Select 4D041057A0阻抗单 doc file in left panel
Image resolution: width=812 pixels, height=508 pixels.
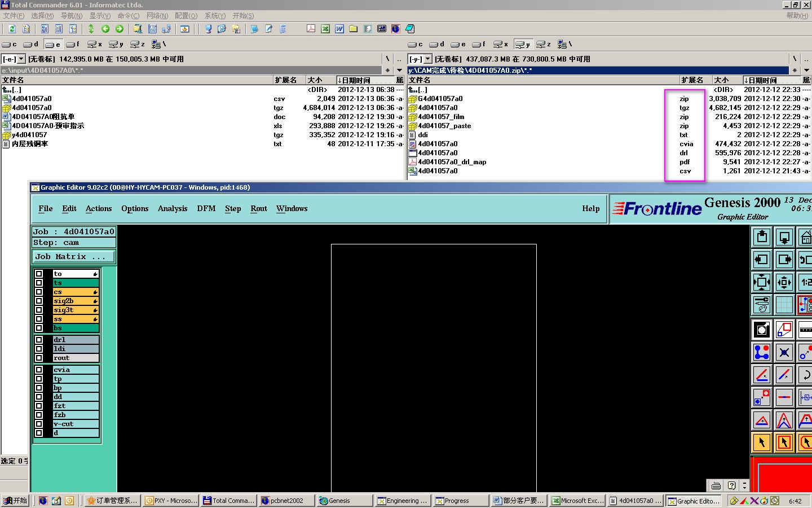pos(43,117)
